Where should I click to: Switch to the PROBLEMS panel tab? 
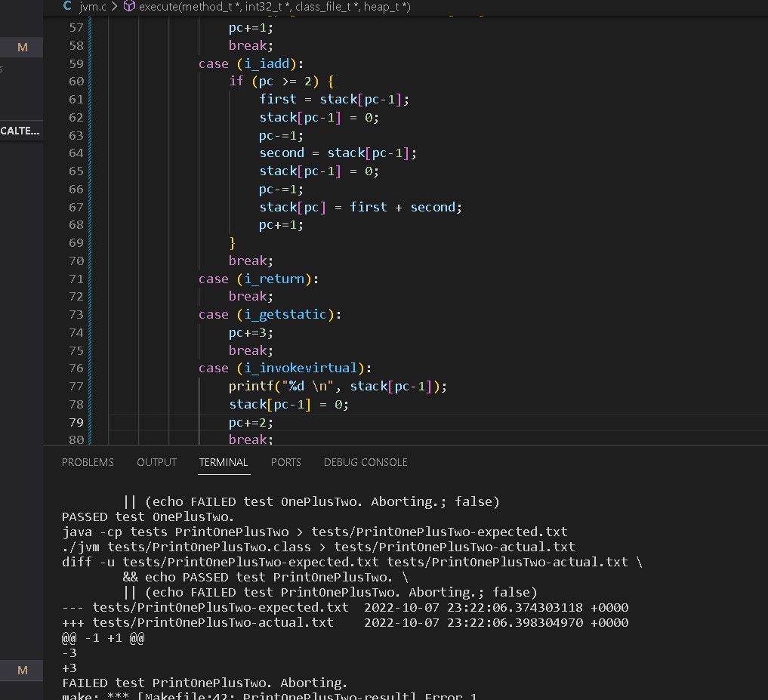(88, 462)
